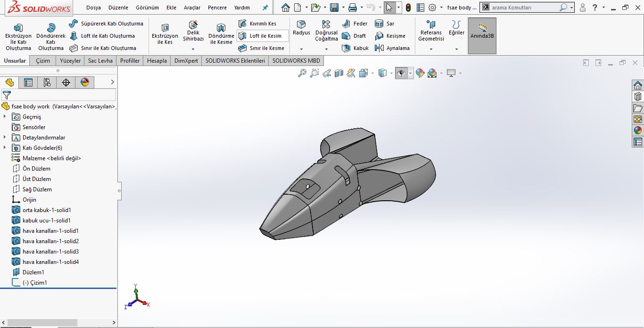Select Döndürme ile Kesme tool
This screenshot has width=644, height=328.
(x=221, y=34)
